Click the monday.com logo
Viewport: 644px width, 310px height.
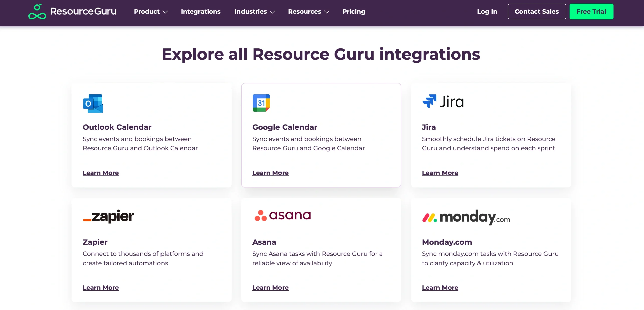pyautogui.click(x=466, y=217)
